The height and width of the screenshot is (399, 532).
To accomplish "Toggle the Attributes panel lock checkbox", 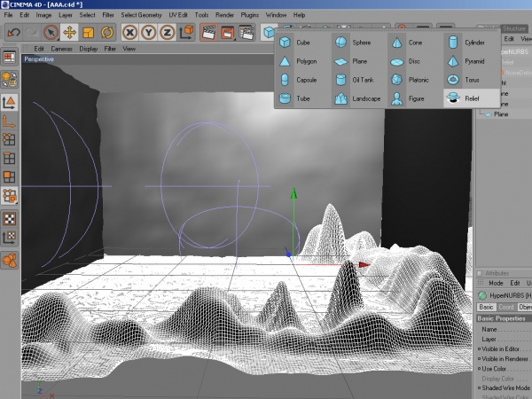I will click(480, 273).
